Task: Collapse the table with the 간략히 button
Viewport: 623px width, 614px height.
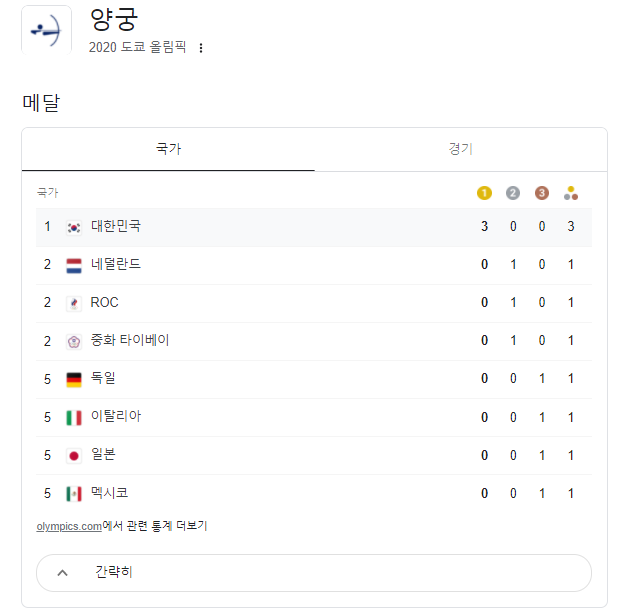Action: point(314,573)
